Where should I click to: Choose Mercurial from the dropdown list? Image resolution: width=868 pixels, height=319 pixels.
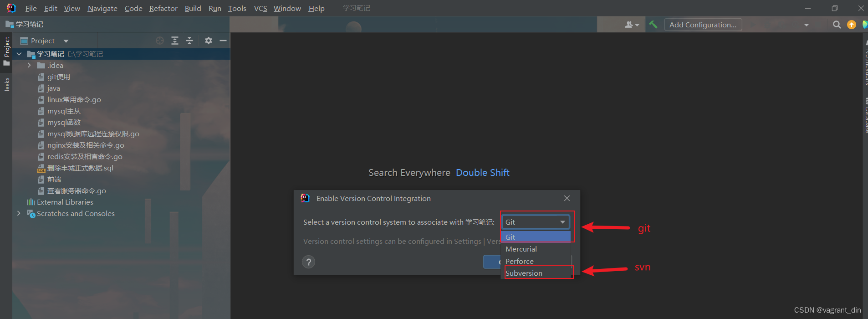pos(536,249)
